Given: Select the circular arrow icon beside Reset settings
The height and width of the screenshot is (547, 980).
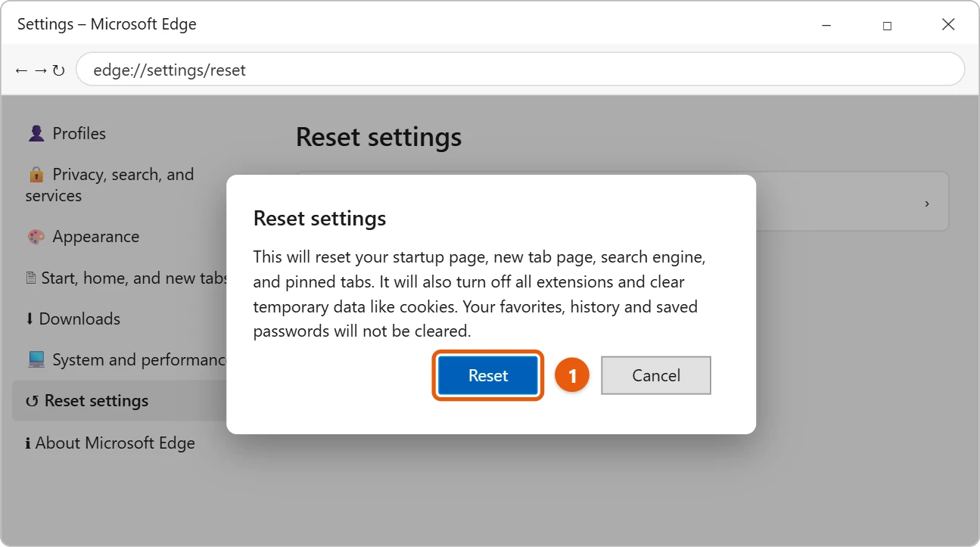Looking at the screenshot, I should 32,401.
